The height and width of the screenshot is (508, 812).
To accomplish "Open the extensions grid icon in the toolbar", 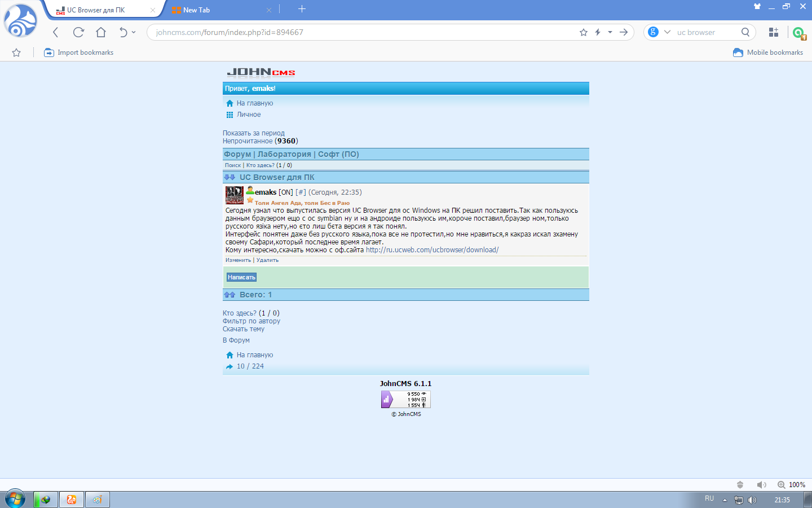I will (774, 32).
